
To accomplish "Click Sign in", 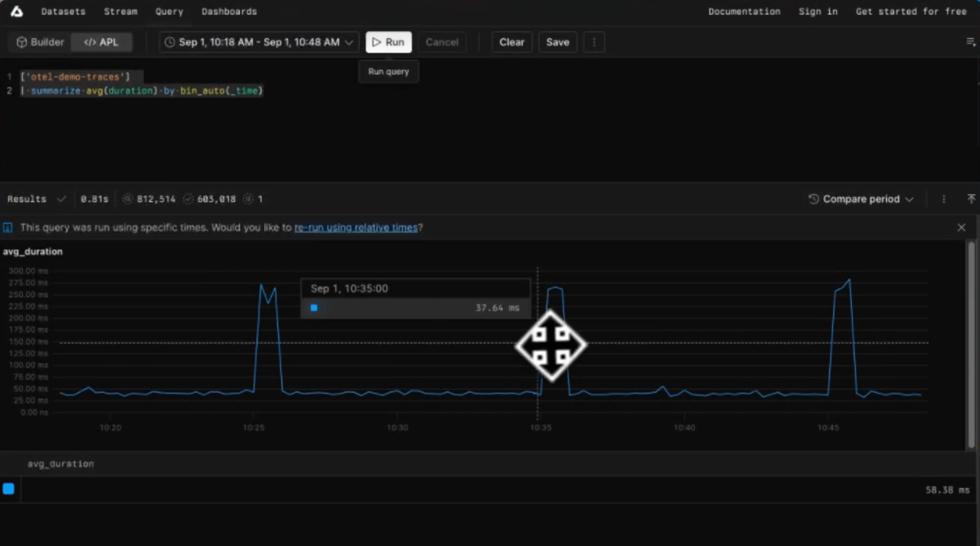I will [818, 11].
